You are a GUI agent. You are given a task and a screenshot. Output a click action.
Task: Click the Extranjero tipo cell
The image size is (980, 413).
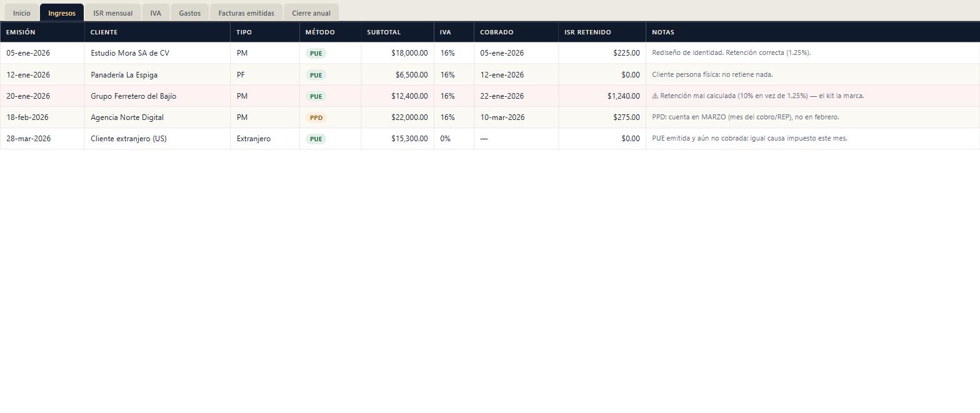click(265, 139)
